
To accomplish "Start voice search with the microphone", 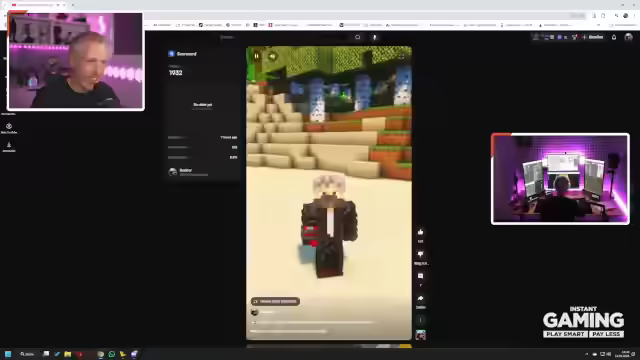I will [x=375, y=37].
